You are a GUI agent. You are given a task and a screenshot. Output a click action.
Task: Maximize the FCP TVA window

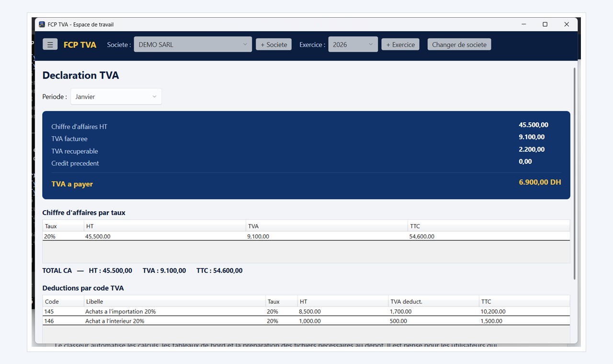tap(545, 24)
